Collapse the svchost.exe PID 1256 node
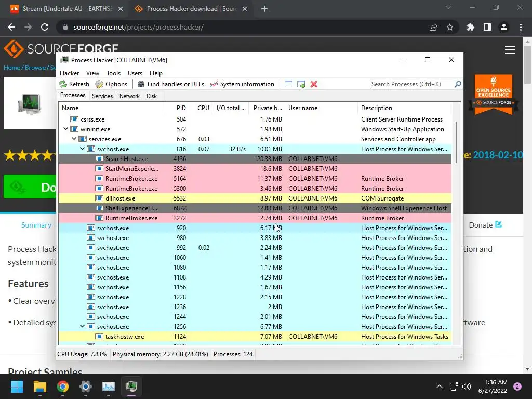This screenshot has width=532, height=399. pos(82,326)
